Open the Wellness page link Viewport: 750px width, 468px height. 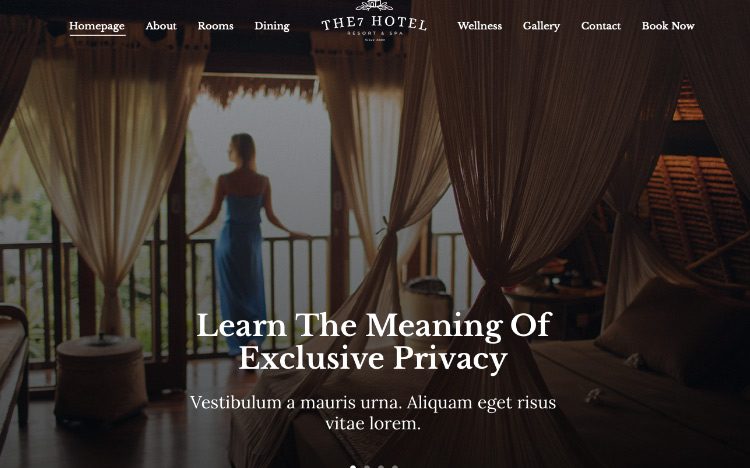tap(480, 26)
